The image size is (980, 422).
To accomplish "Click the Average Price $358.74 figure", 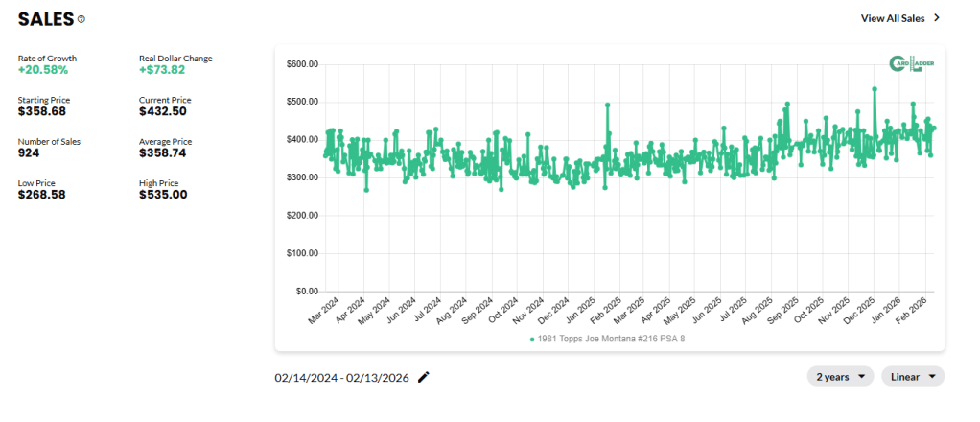I will coord(163,153).
